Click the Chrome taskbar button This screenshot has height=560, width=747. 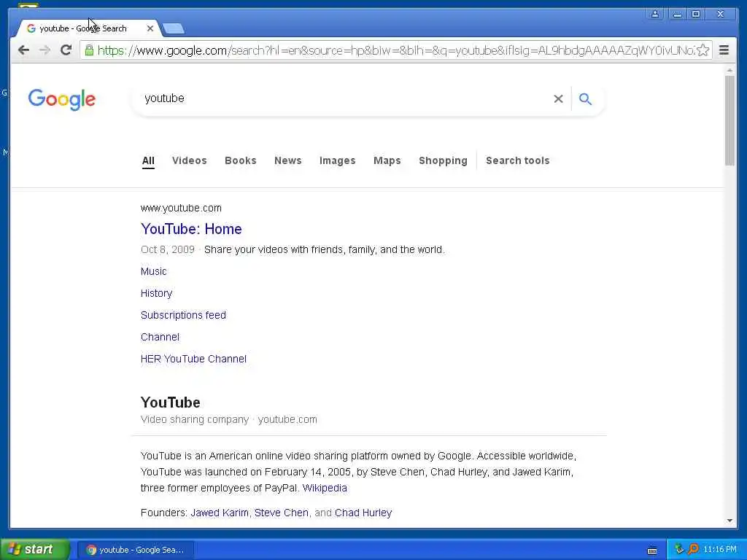coord(135,550)
